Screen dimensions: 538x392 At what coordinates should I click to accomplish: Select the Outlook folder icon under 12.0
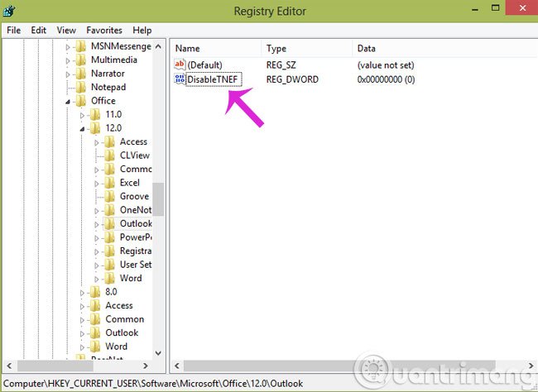click(x=109, y=223)
